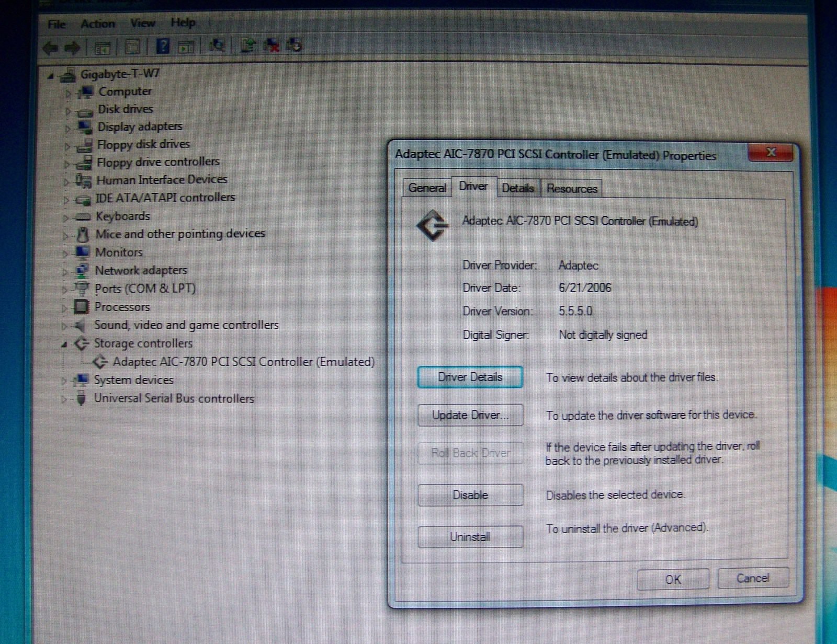This screenshot has width=837, height=644.
Task: Click the Uninstall button
Action: pyautogui.click(x=470, y=537)
